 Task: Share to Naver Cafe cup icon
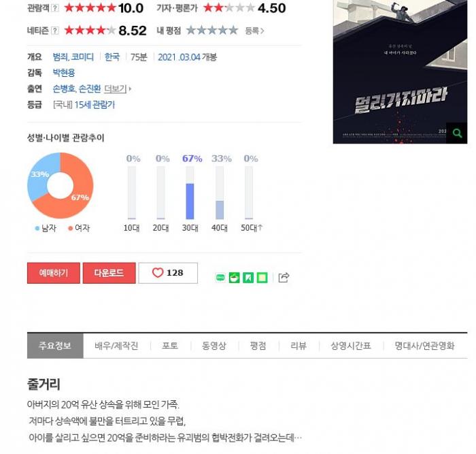click(234, 278)
